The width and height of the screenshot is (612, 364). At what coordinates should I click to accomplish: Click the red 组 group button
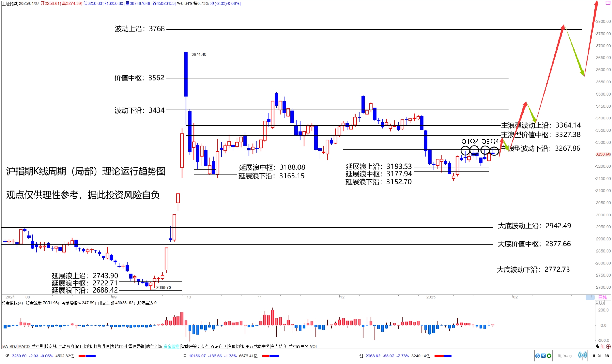pyautogui.click(x=603, y=347)
